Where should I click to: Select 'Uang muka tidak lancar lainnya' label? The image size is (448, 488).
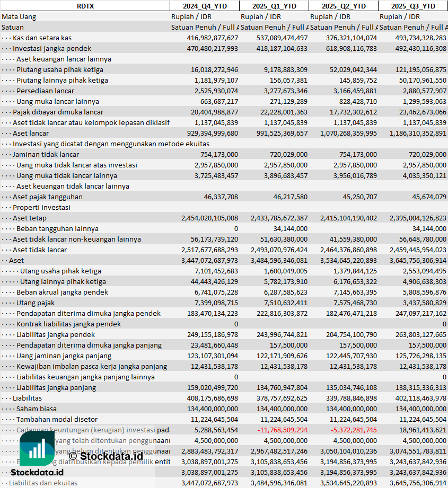tap(67, 175)
